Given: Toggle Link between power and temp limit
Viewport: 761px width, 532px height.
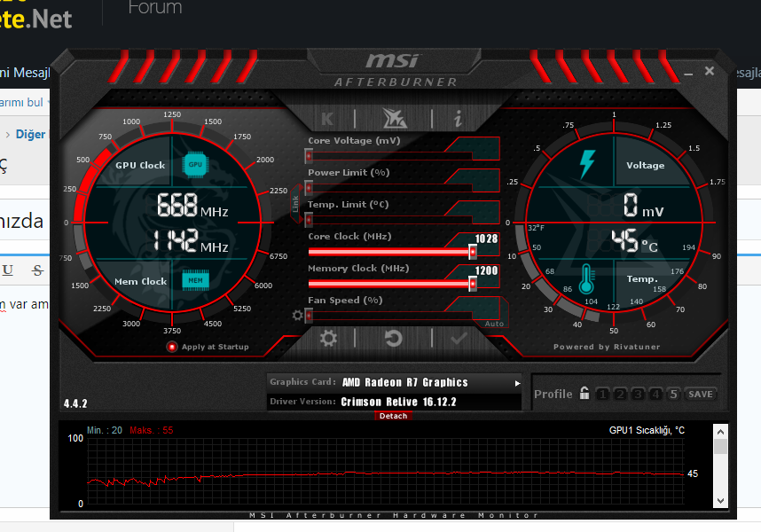Looking at the screenshot, I should 295,204.
